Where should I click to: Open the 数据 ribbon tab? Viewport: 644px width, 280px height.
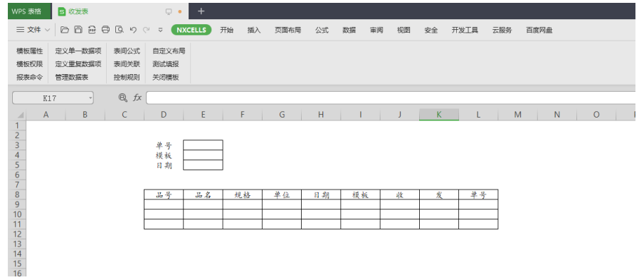click(x=349, y=30)
